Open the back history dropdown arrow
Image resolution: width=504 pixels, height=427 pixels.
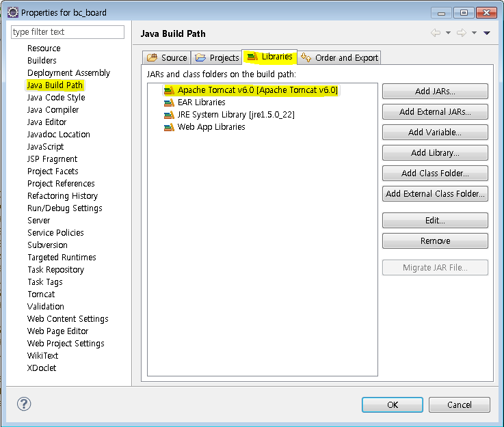pos(448,33)
